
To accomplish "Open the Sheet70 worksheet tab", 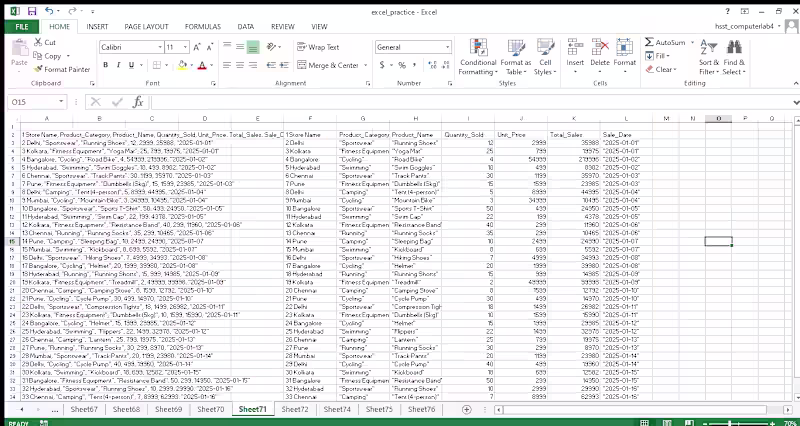I will coord(211,409).
